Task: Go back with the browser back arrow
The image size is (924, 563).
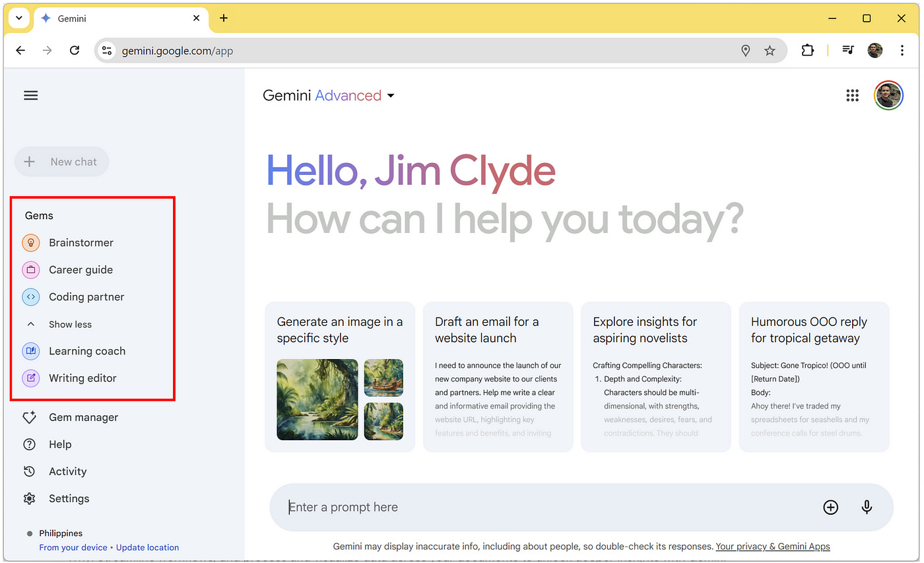Action: (20, 50)
